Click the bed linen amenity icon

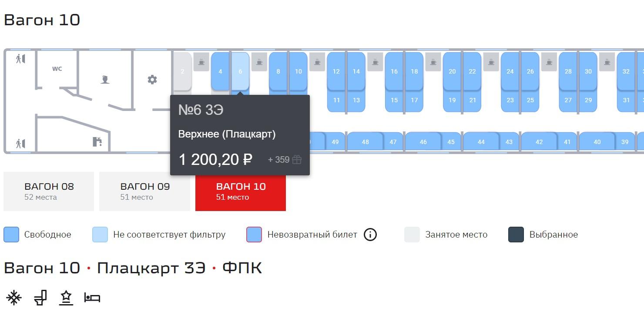click(x=92, y=298)
